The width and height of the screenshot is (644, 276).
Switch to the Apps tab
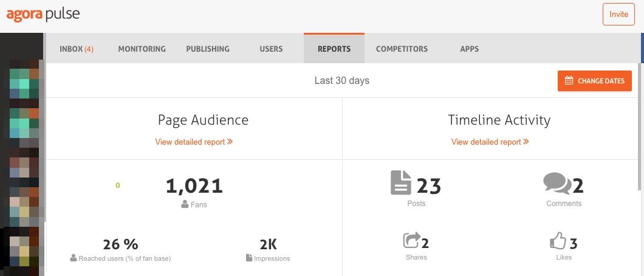click(x=470, y=49)
